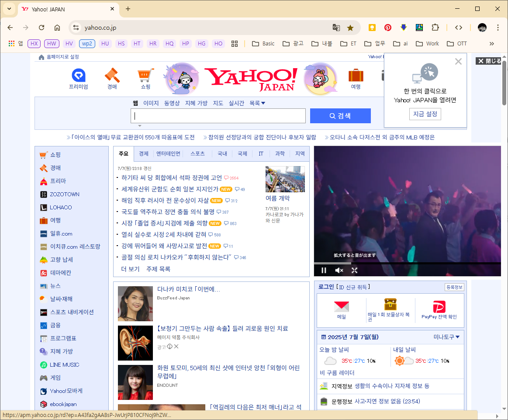Select the IT news tab
Screen dimensions: 508x420
[x=261, y=153]
